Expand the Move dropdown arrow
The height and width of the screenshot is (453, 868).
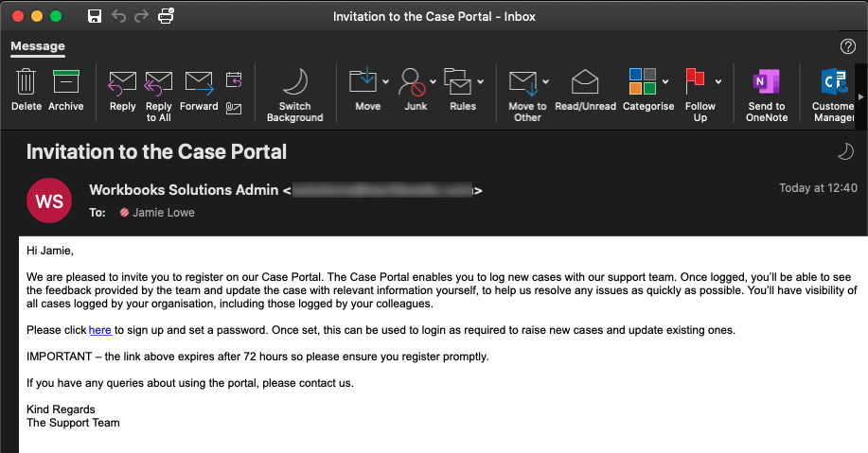coord(386,82)
